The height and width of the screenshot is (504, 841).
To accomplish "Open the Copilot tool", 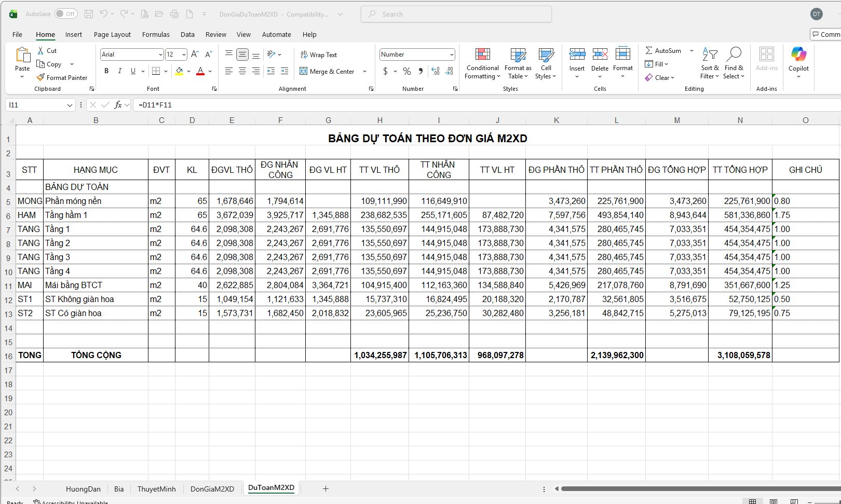I will pyautogui.click(x=798, y=55).
